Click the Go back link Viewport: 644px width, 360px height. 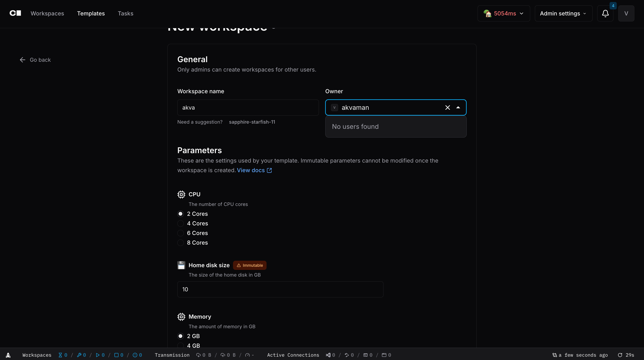pos(35,60)
